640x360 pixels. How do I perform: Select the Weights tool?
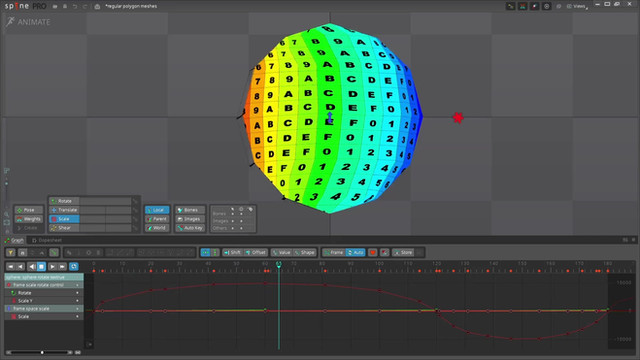[x=29, y=219]
